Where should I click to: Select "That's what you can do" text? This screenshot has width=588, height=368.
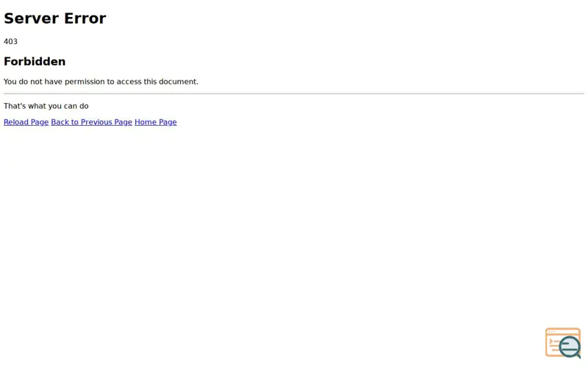coord(46,106)
